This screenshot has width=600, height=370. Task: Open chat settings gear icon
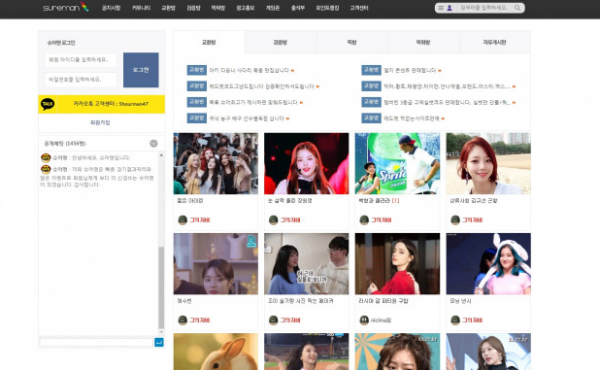tap(153, 143)
